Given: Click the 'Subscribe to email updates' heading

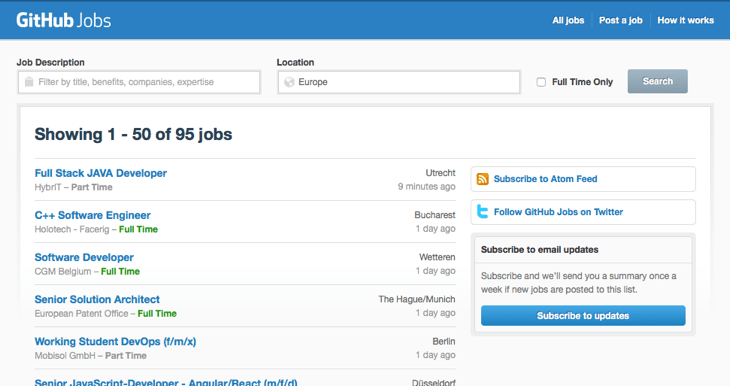Looking at the screenshot, I should (540, 250).
